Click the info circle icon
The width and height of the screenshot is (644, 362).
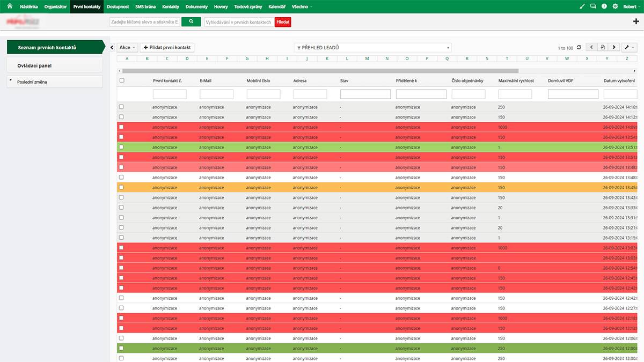(x=604, y=6)
